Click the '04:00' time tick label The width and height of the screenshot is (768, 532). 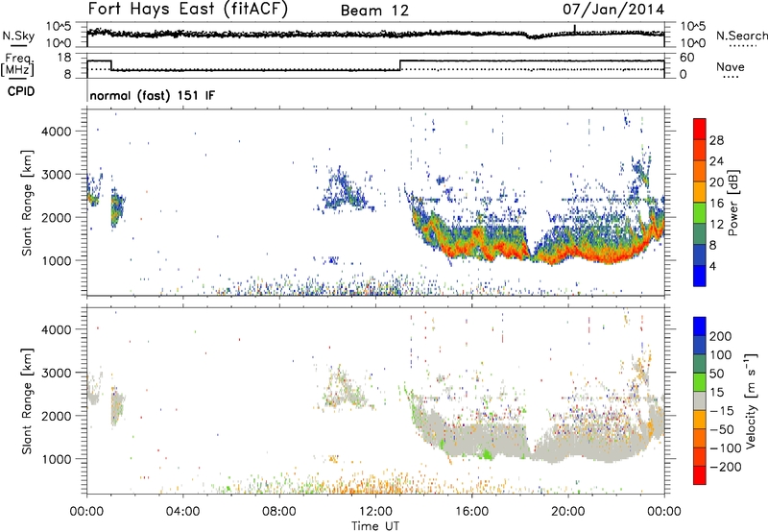point(182,512)
